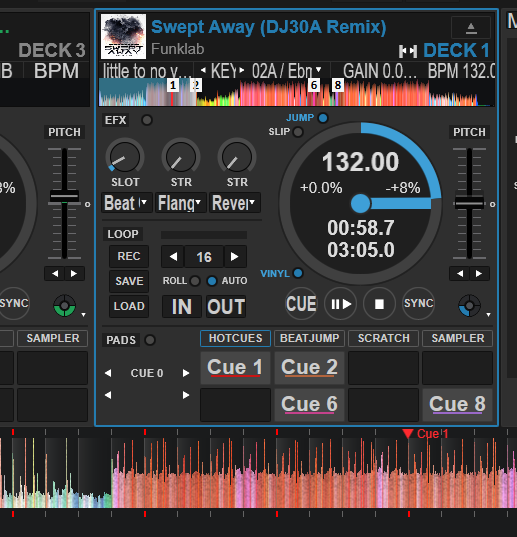
Task: Click the first STR knob above Flanger
Action: pyautogui.click(x=181, y=157)
